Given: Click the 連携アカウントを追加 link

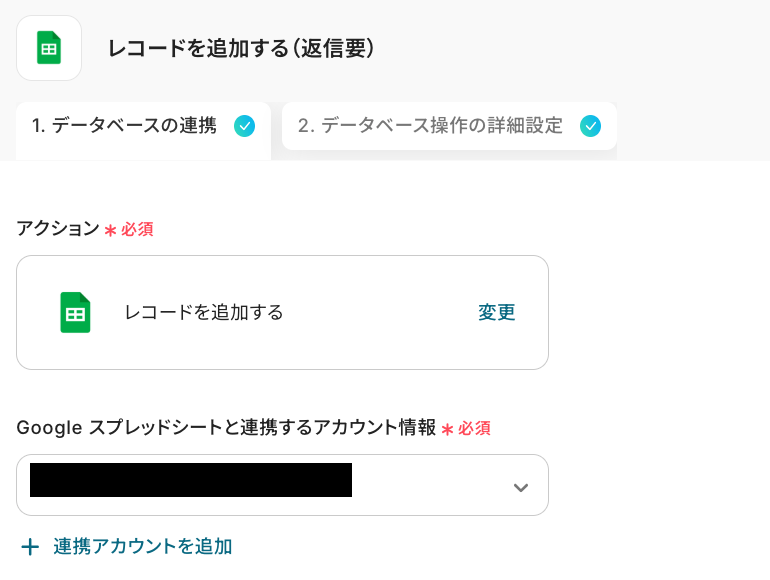Looking at the screenshot, I should [x=143, y=547].
